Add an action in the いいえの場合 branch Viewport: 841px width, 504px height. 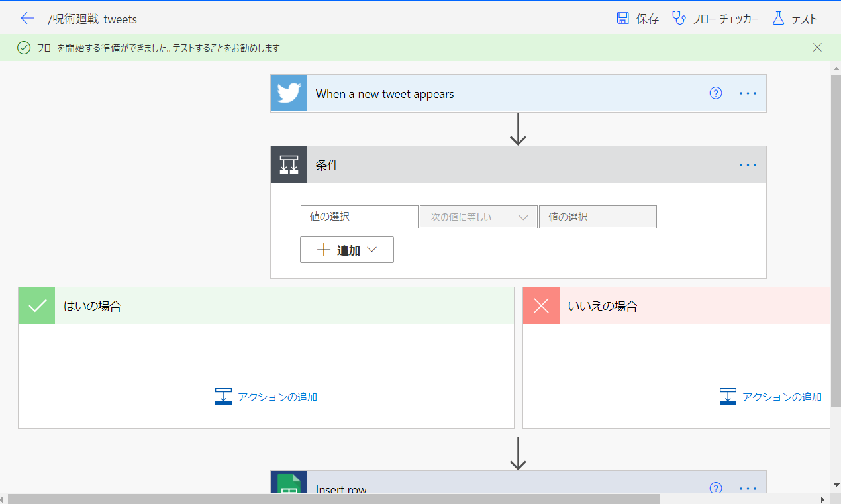(771, 397)
